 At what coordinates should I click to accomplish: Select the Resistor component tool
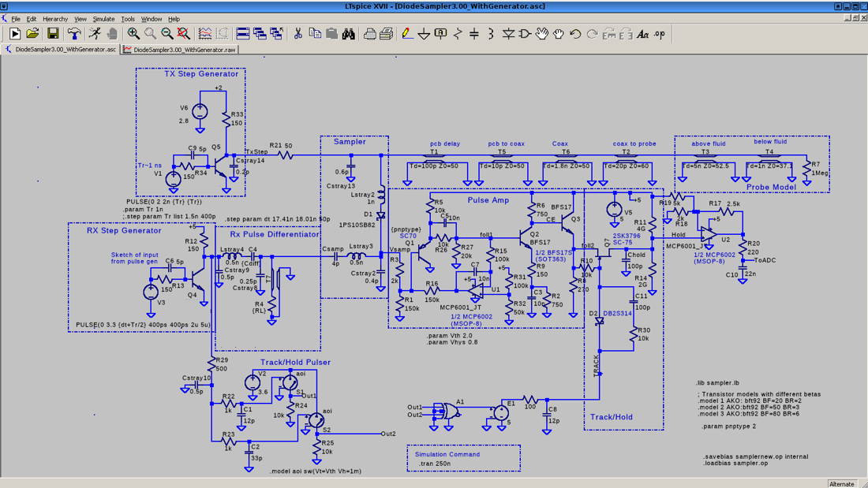pyautogui.click(x=457, y=34)
